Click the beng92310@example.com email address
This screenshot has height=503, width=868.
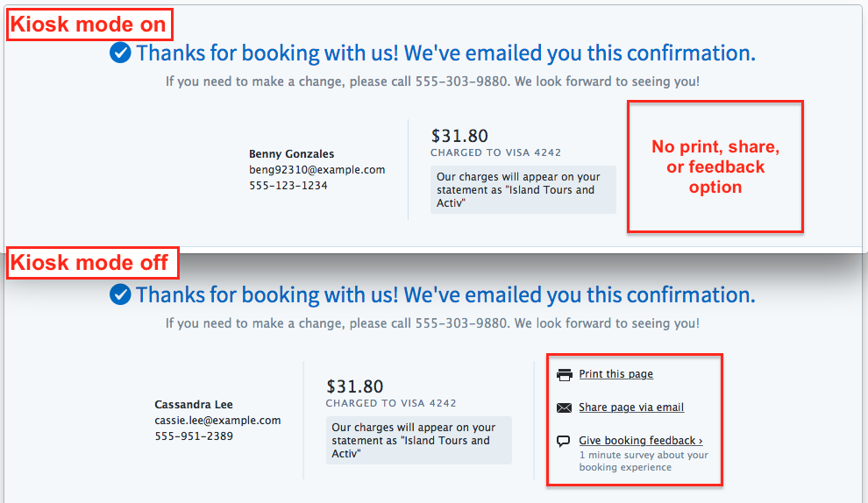(x=317, y=170)
